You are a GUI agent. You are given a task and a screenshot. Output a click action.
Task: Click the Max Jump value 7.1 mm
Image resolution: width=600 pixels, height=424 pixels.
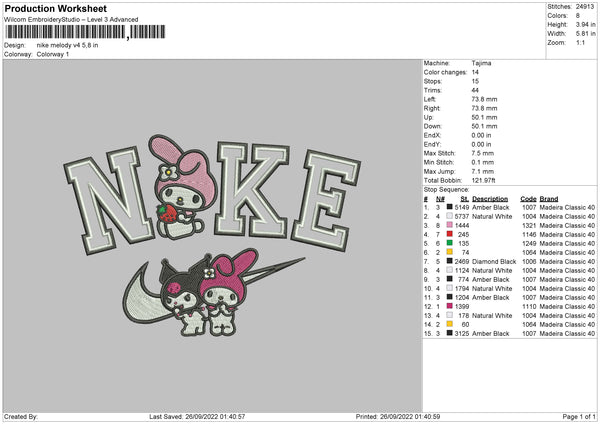(x=483, y=171)
